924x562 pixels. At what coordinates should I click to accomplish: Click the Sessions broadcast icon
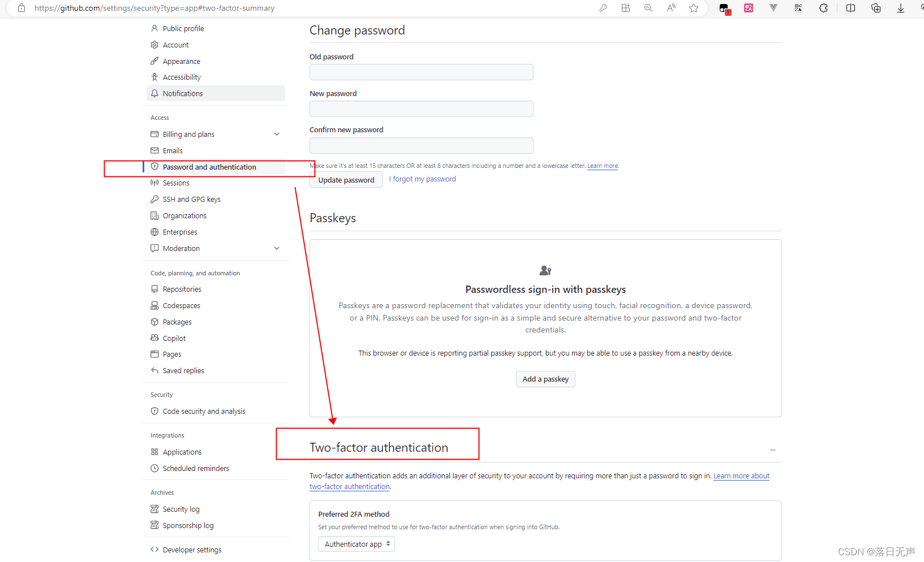(x=154, y=183)
